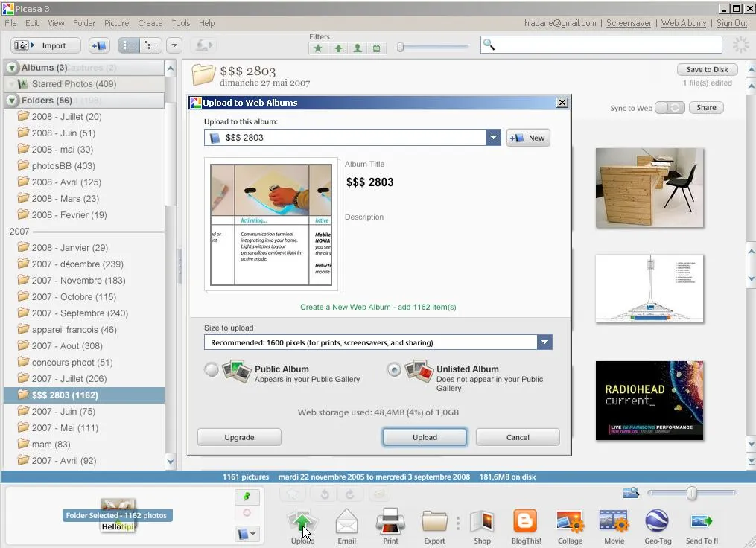Click the new album icon in toolbar
This screenshot has height=548, width=756.
[99, 45]
